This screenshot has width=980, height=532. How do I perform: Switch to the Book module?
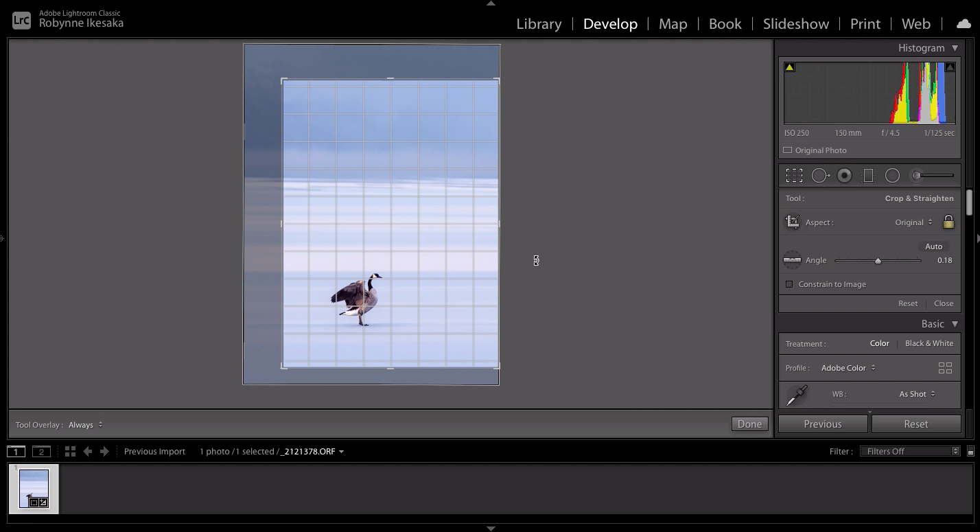(x=725, y=23)
